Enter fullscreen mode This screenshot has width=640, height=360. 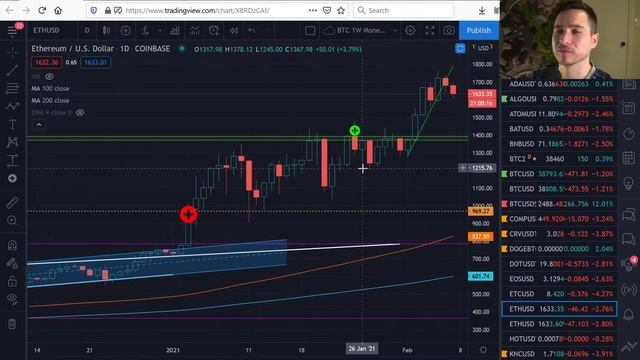(x=430, y=31)
